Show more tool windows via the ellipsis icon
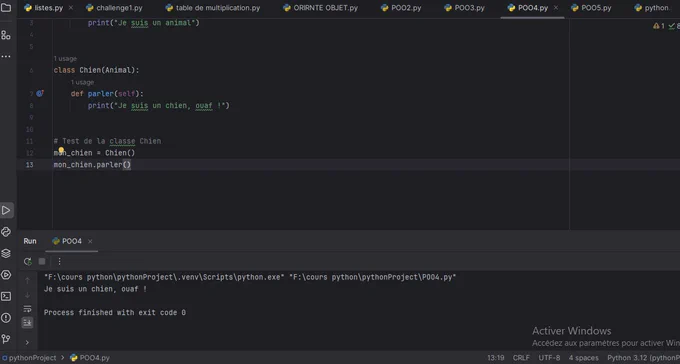Image resolution: width=680 pixels, height=364 pixels. (6, 56)
